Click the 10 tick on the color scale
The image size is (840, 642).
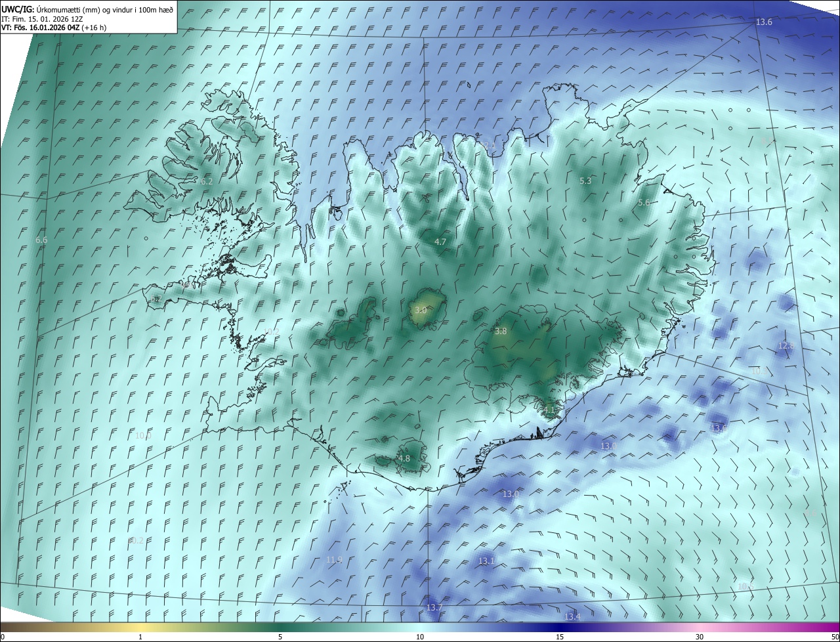point(420,637)
